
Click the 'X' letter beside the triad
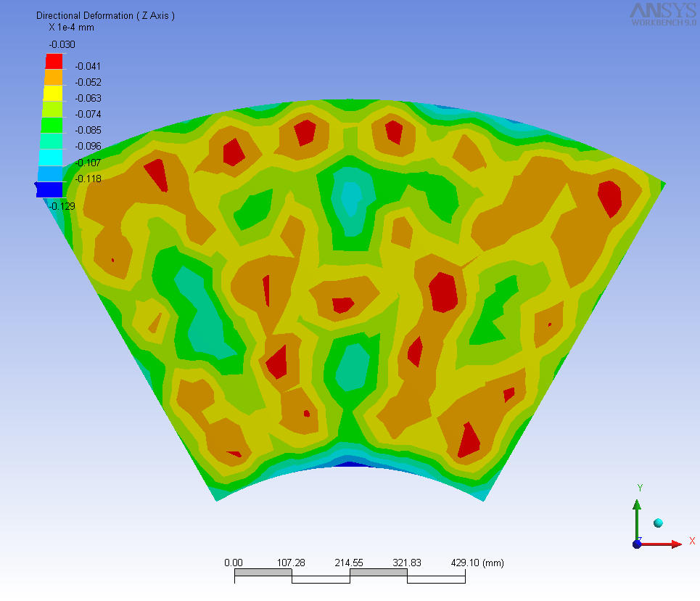click(692, 541)
